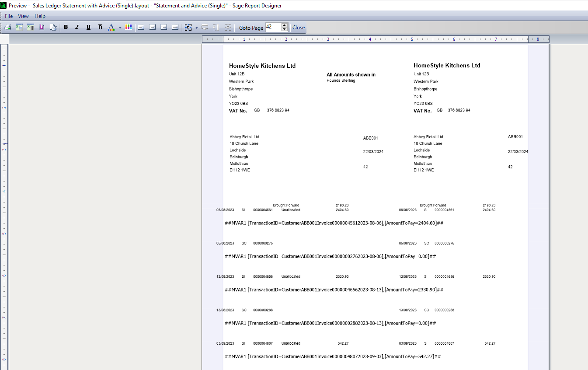Toggle italic formatting
This screenshot has width=588, height=370.
click(77, 27)
